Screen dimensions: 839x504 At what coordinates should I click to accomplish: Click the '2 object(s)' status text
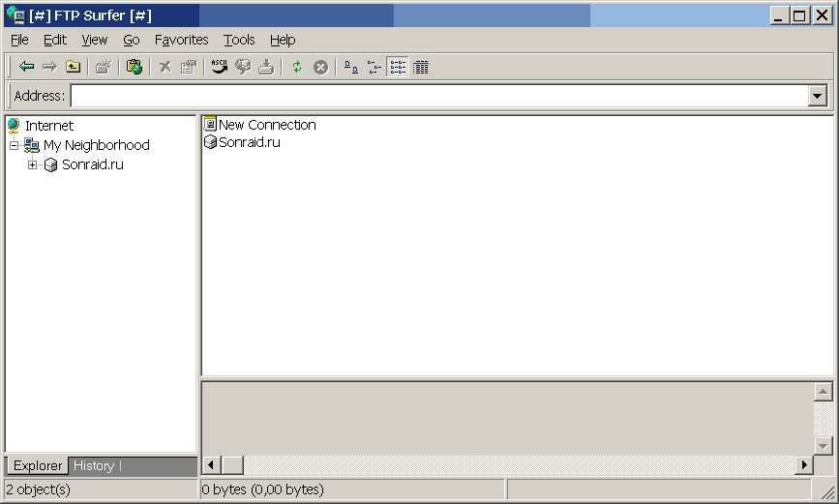[x=39, y=489]
